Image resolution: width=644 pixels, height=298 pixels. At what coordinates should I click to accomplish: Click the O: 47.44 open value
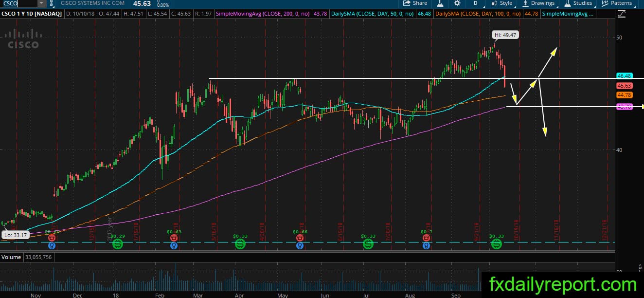[109, 14]
